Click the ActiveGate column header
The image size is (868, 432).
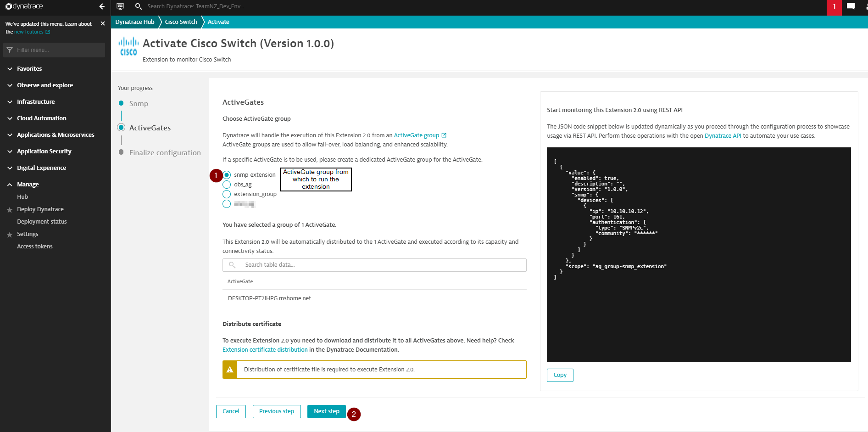240,282
